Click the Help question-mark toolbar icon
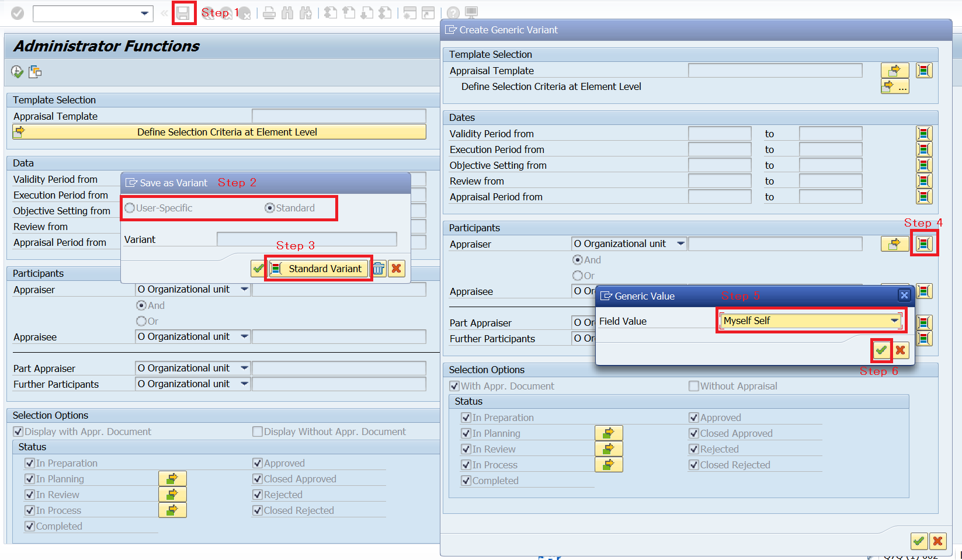Image resolution: width=962 pixels, height=560 pixels. (453, 13)
